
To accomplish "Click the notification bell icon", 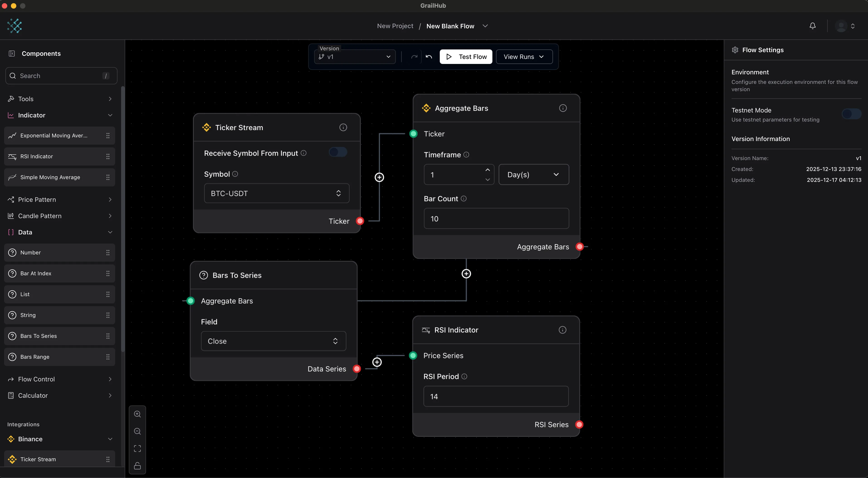I will [813, 26].
